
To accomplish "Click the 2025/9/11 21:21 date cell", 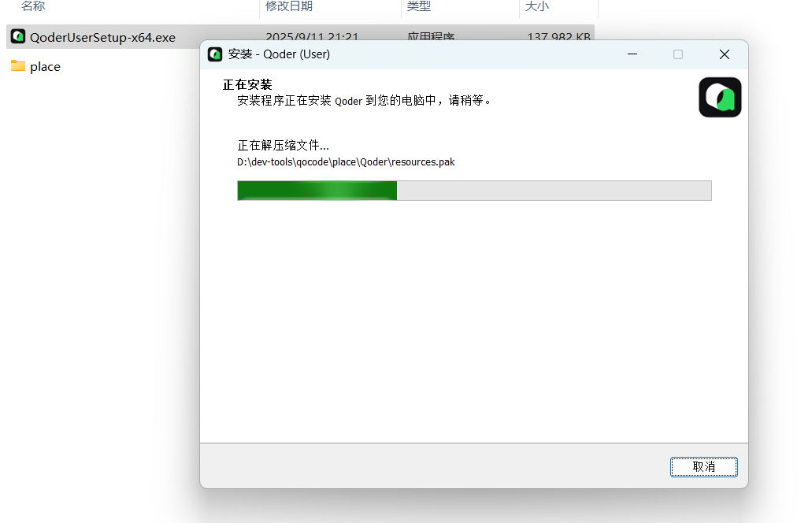I will [312, 37].
